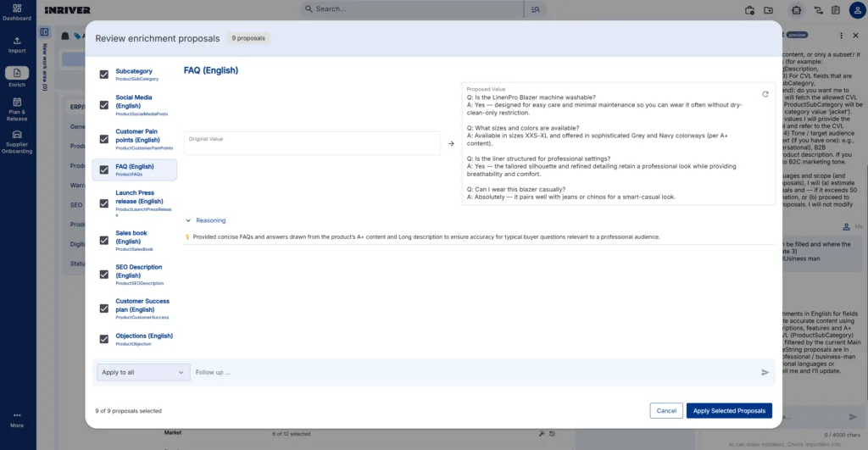Viewport: 868px width, 450px height.
Task: Open Supplier Onboarding in the sidebar
Action: point(17,142)
